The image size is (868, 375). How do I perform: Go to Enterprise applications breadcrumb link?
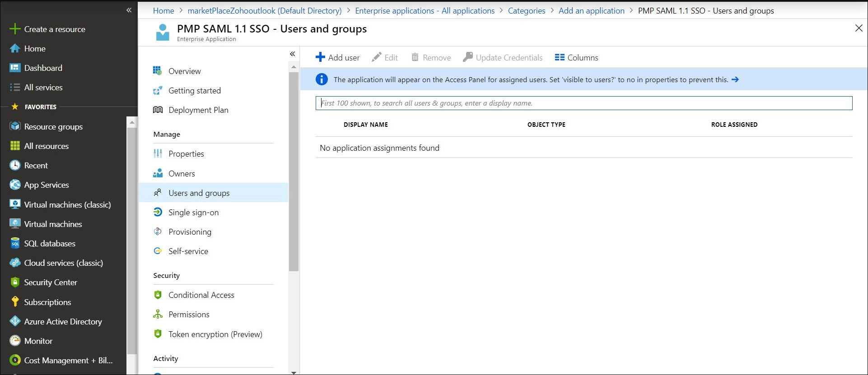tap(425, 11)
